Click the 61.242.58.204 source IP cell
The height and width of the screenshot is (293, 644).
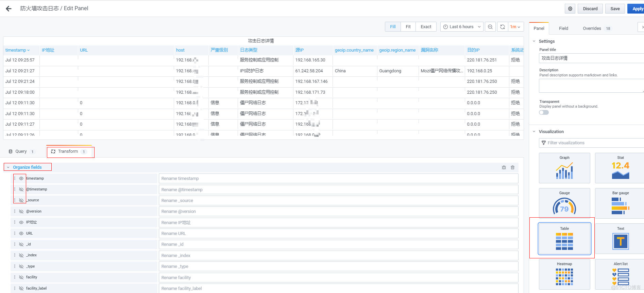point(309,71)
